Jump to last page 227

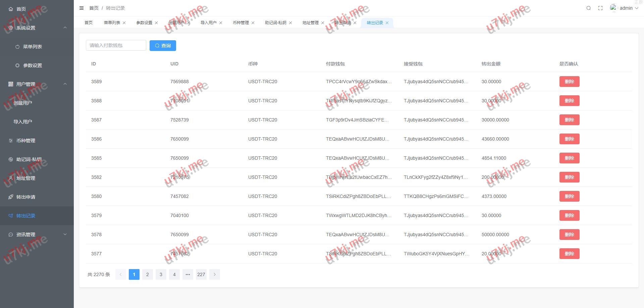coord(201,274)
